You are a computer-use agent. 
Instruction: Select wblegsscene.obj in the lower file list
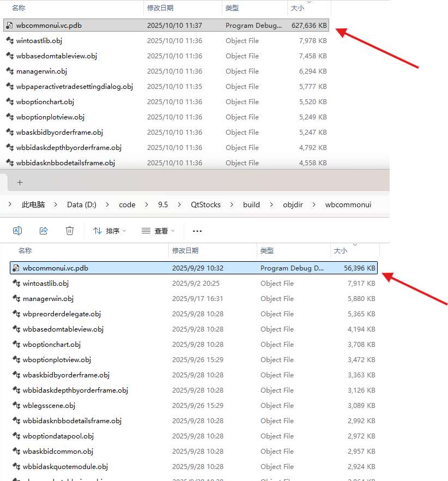pyautogui.click(x=49, y=405)
